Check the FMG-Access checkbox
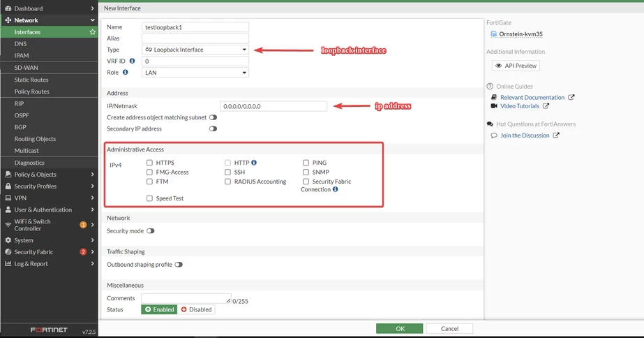The image size is (644, 338). pos(149,172)
